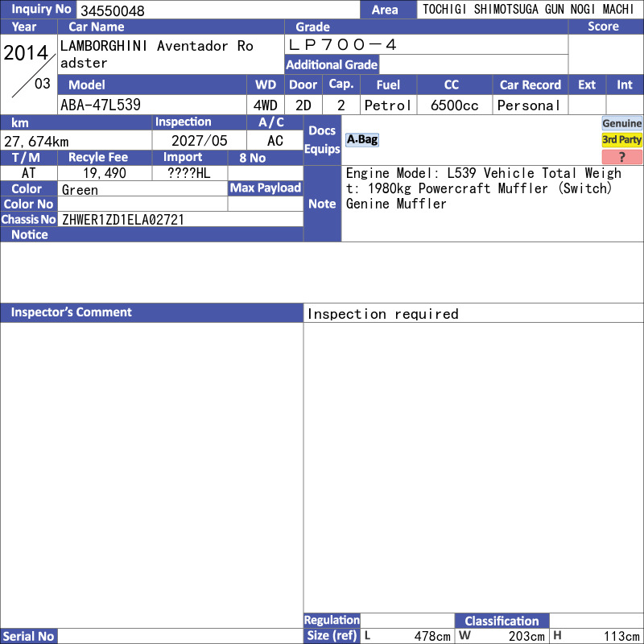644x644 pixels.
Task: Click the width value 203cm
Action: 526,636
